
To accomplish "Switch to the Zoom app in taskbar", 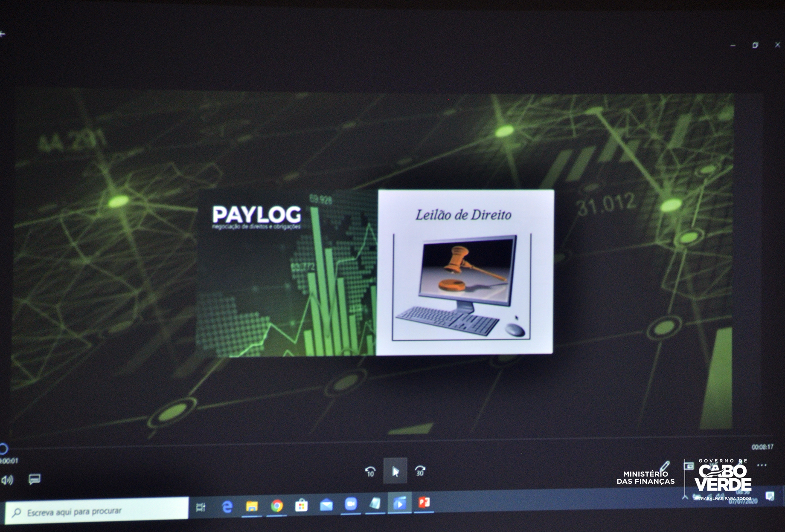I will pos(351,504).
